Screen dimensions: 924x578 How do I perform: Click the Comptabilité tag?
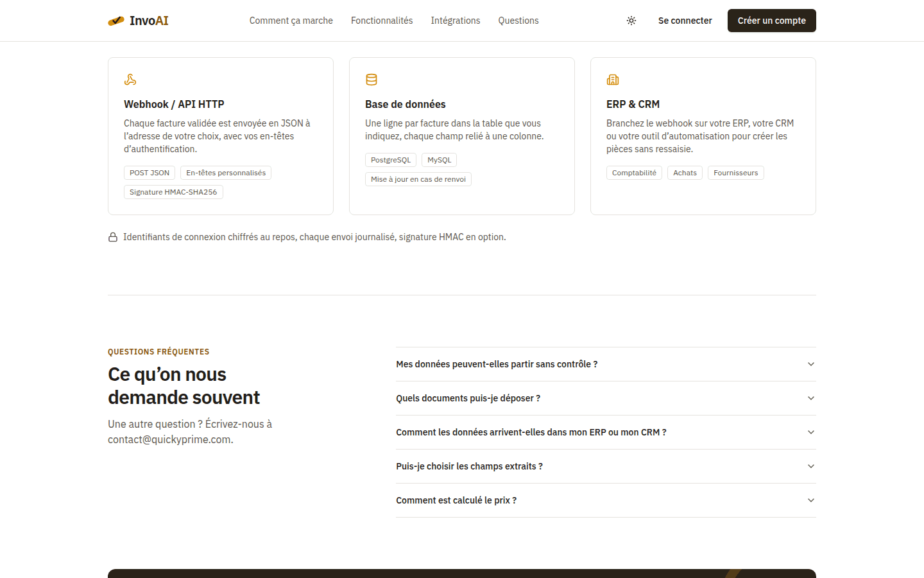point(634,173)
